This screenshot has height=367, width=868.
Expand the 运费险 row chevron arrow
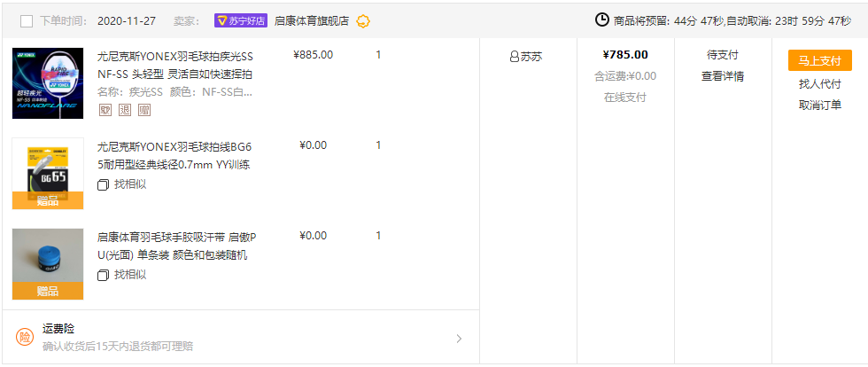point(459,338)
